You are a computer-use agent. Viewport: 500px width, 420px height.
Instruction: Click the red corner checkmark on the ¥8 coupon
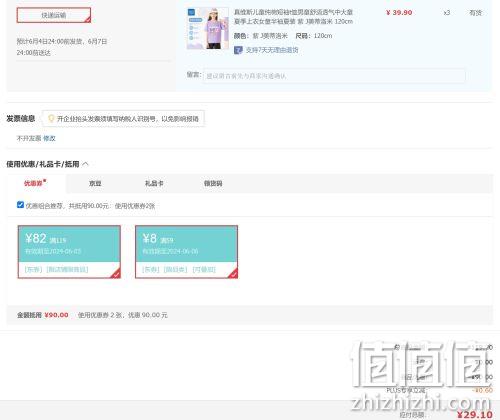[x=233, y=274]
